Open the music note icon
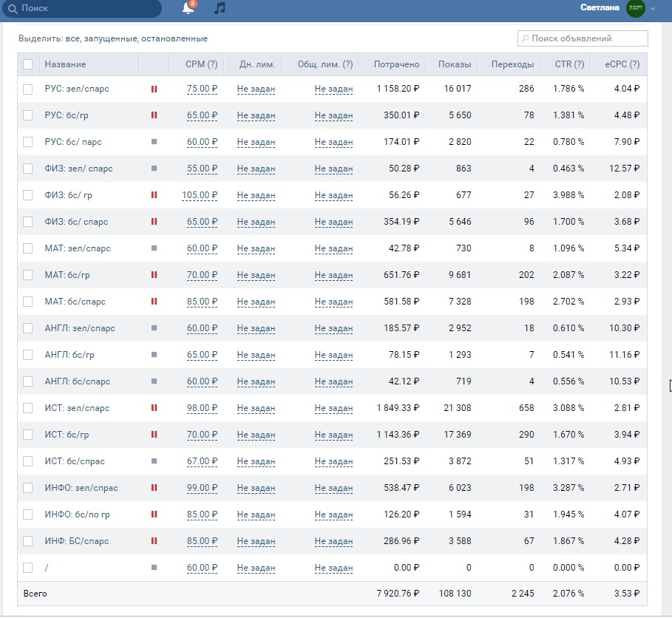Screen dimensions: 672x618 point(220,7)
